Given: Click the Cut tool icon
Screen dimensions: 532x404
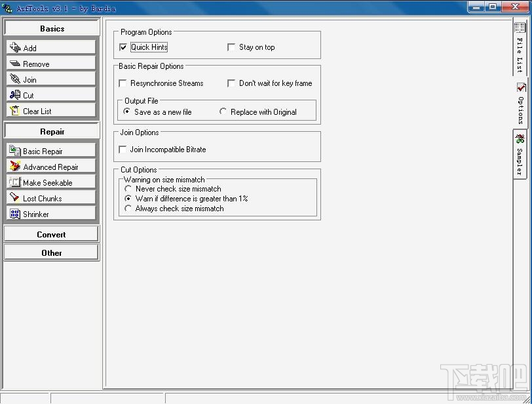Looking at the screenshot, I should click(x=14, y=94).
